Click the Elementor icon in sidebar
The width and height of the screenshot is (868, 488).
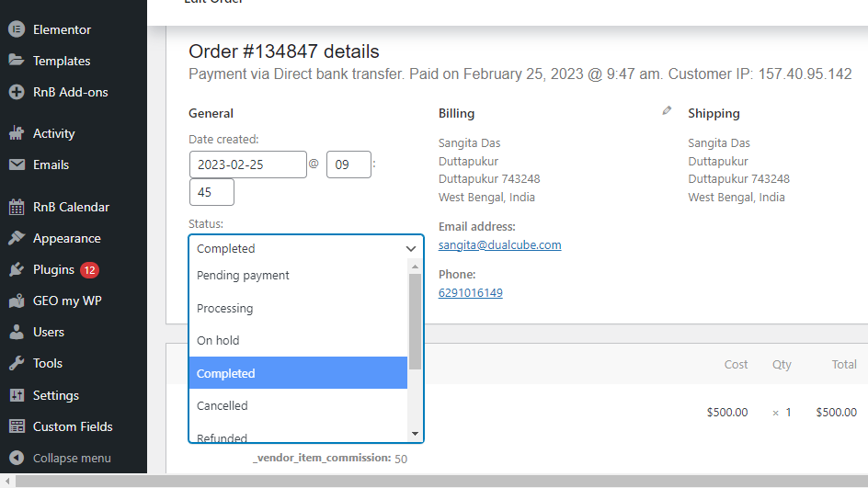tap(16, 29)
